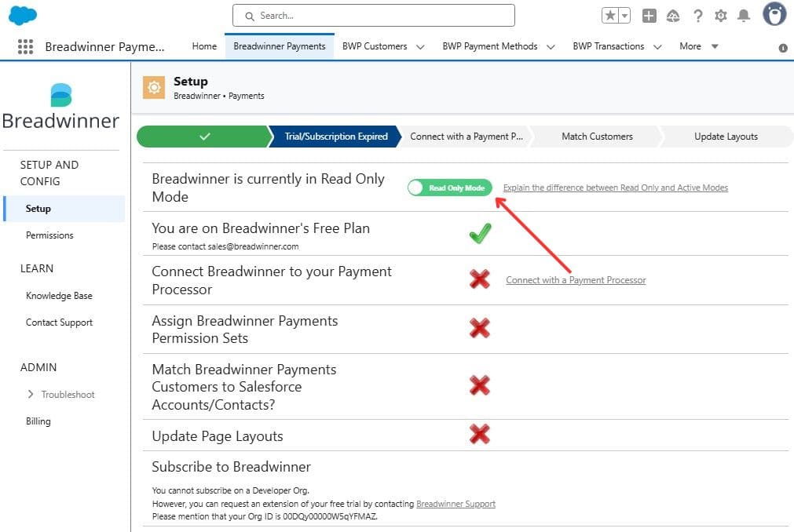This screenshot has width=794, height=532.
Task: Open the App Launcher grid icon
Action: pyautogui.click(x=25, y=47)
